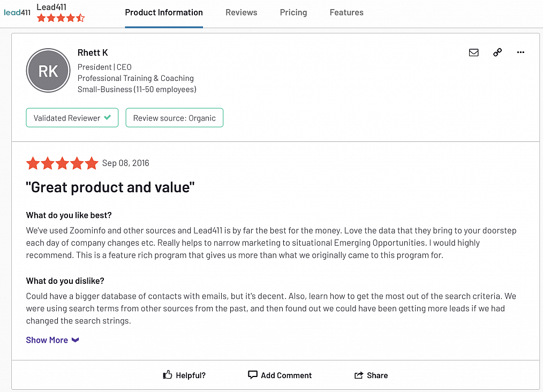Switch to the Reviews tab
The image size is (543, 392).
[x=241, y=12]
